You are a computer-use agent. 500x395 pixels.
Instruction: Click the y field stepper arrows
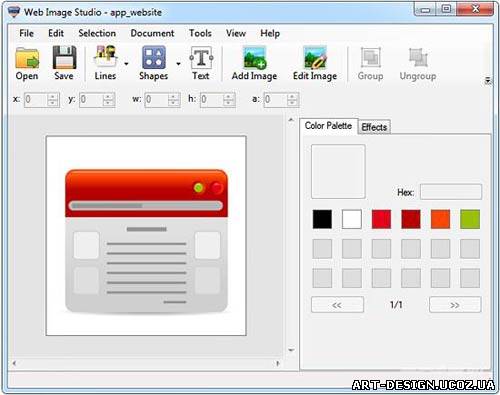[x=108, y=99]
